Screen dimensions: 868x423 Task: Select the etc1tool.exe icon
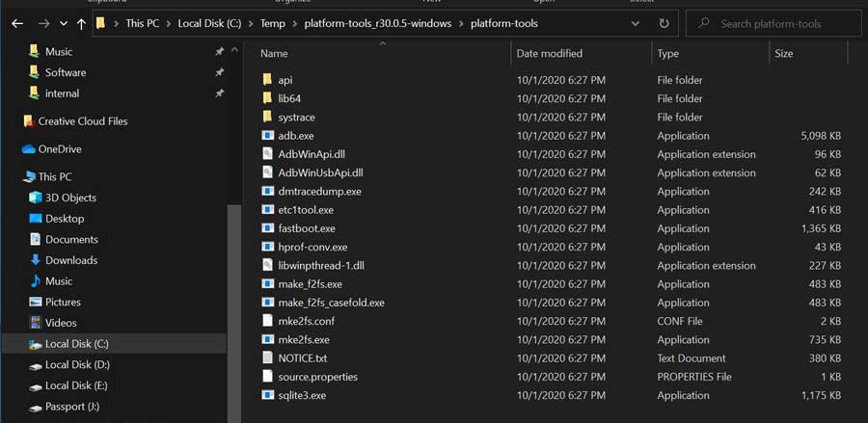[268, 209]
